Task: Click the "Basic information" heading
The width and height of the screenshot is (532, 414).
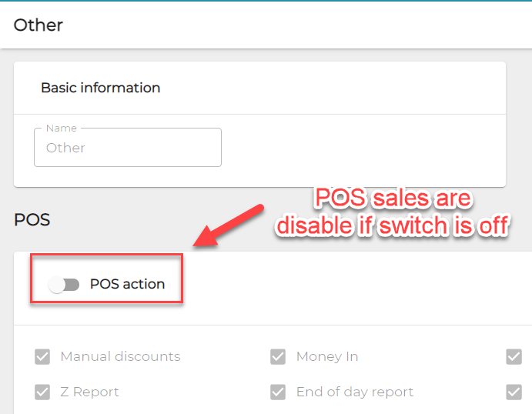Action: [100, 88]
